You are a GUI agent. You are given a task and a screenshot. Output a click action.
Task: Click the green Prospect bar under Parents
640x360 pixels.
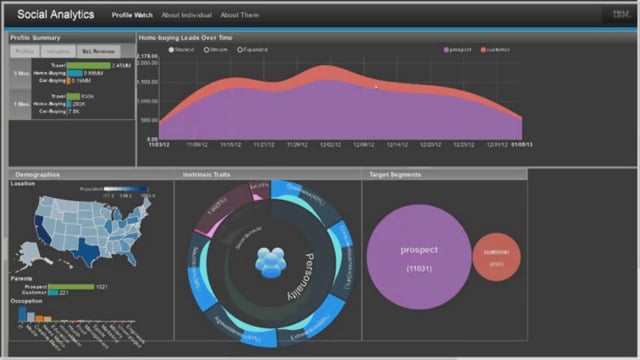tap(71, 287)
